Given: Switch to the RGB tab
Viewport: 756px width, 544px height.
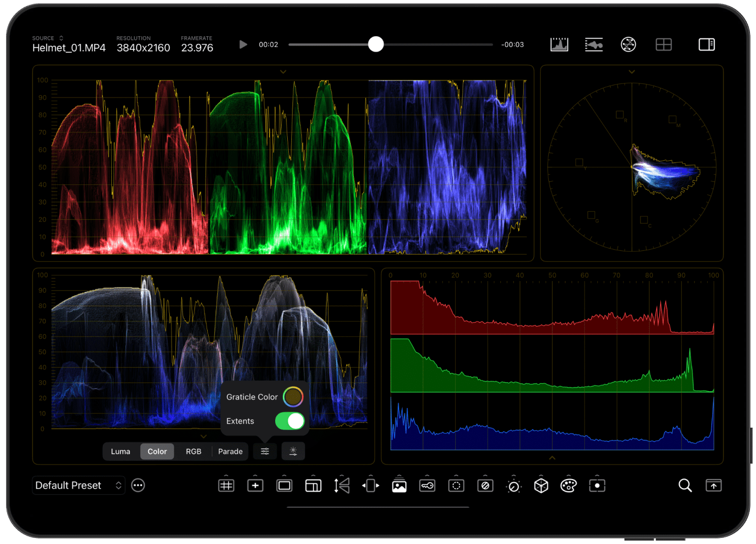Looking at the screenshot, I should point(193,451).
